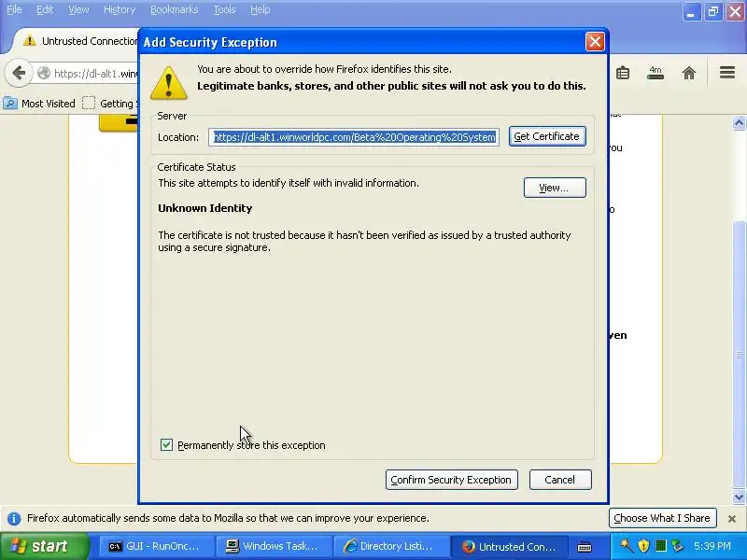Open Most Visited bookmarks folder
This screenshot has width=747, height=560.
click(x=39, y=104)
